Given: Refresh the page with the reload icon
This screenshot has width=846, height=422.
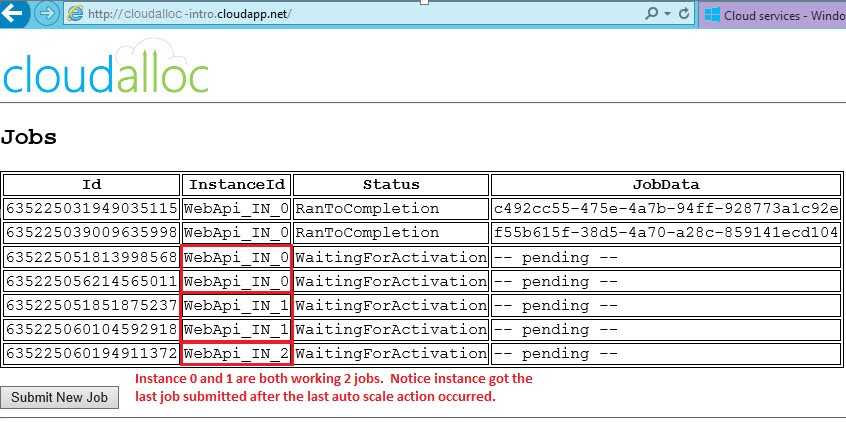Looking at the screenshot, I should tap(684, 14).
